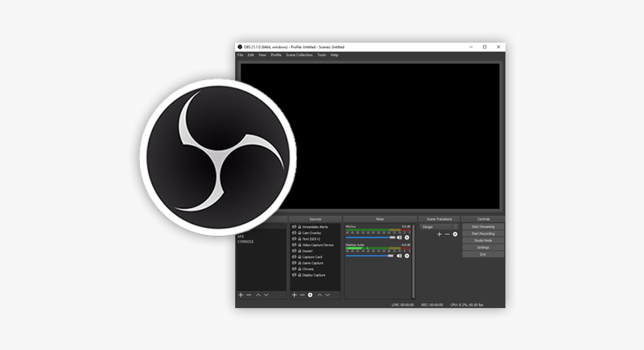Open the Tools menu
The width and height of the screenshot is (644, 350).
pos(321,55)
